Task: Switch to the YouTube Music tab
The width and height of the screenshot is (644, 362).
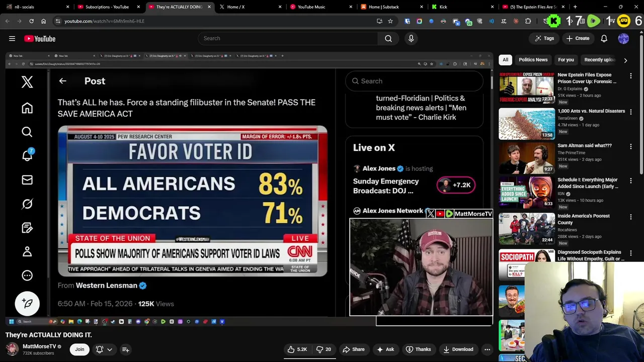Action: pos(321,7)
